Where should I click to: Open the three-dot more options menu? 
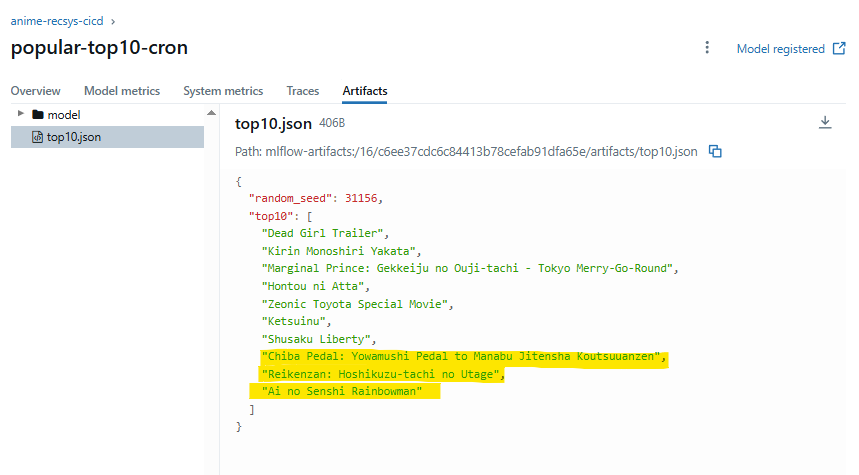pos(707,48)
